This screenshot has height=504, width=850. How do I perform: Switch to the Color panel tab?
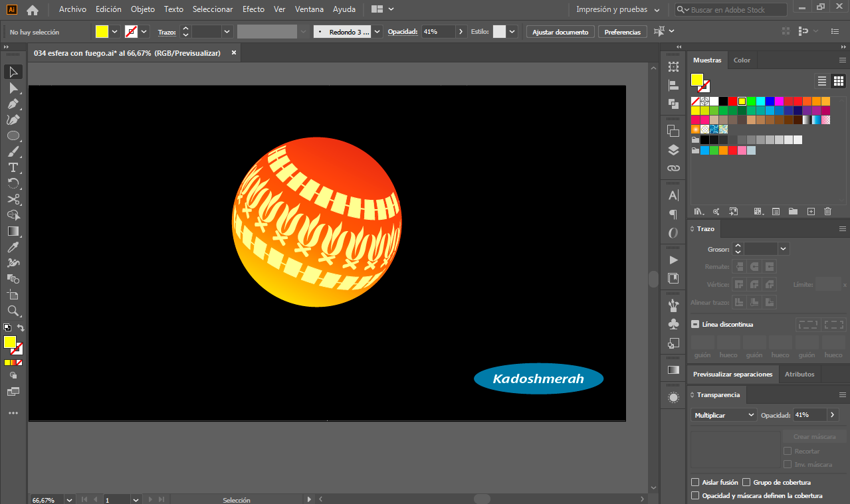point(742,60)
